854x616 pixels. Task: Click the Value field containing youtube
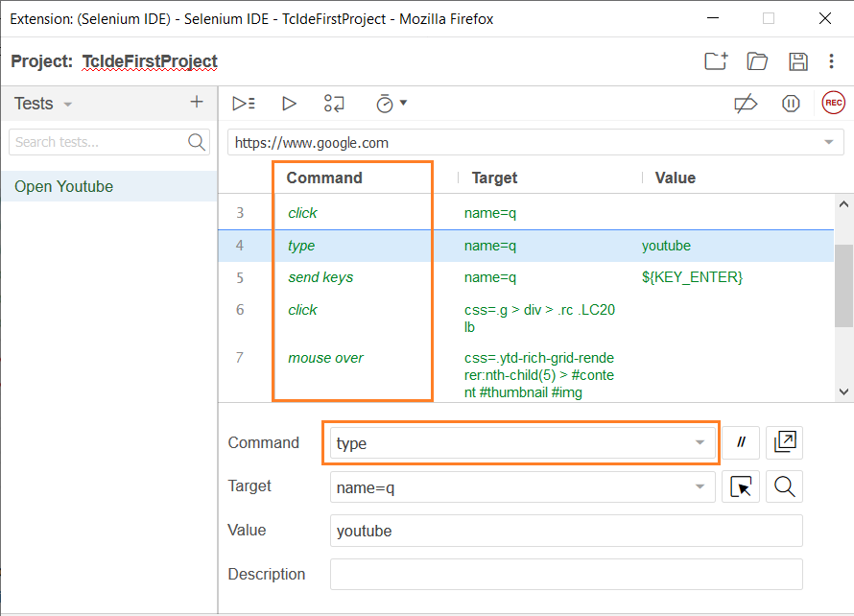[x=566, y=531]
